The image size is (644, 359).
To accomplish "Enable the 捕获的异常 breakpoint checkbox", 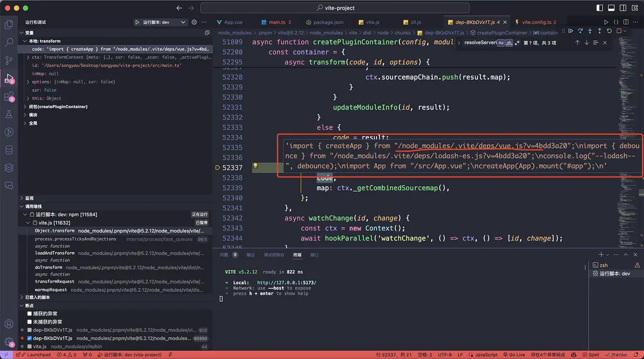I will 30,314.
